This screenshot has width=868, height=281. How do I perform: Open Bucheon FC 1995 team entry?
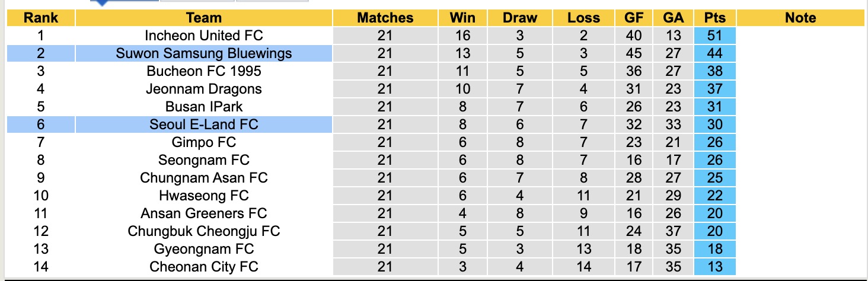click(203, 71)
